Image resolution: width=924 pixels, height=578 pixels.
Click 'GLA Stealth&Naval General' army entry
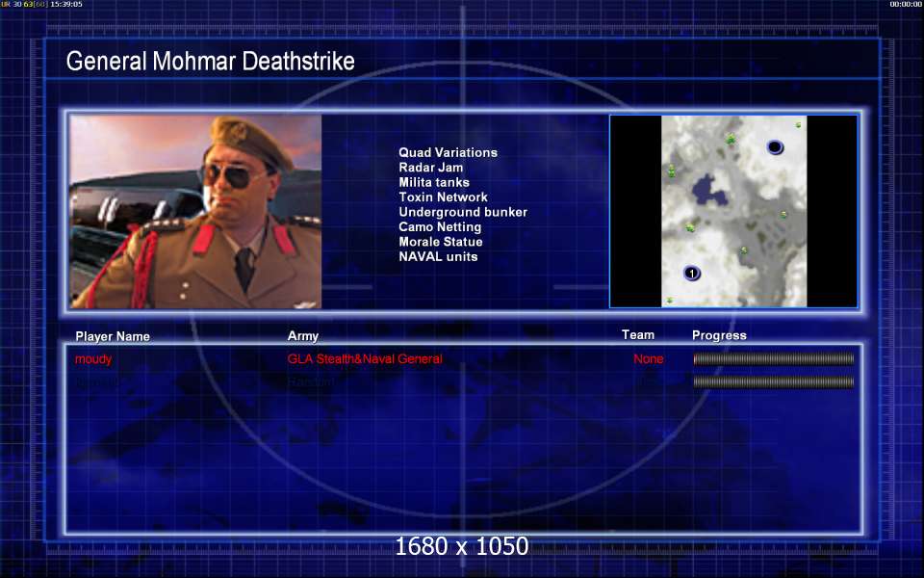coord(365,358)
